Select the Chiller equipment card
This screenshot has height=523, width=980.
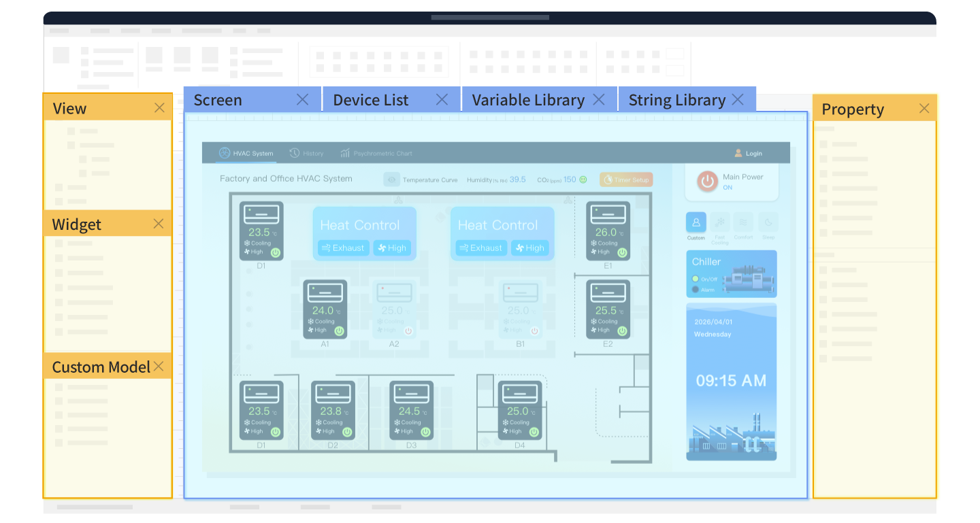732,274
